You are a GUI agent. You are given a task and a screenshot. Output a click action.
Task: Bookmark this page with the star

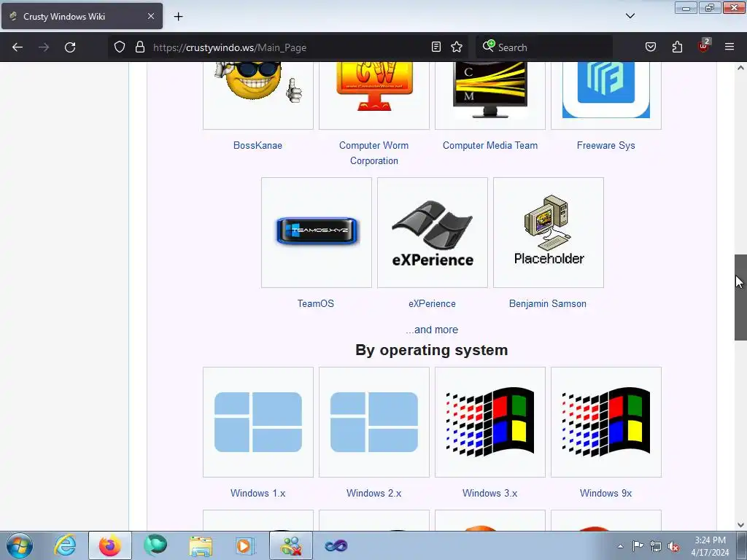[457, 47]
